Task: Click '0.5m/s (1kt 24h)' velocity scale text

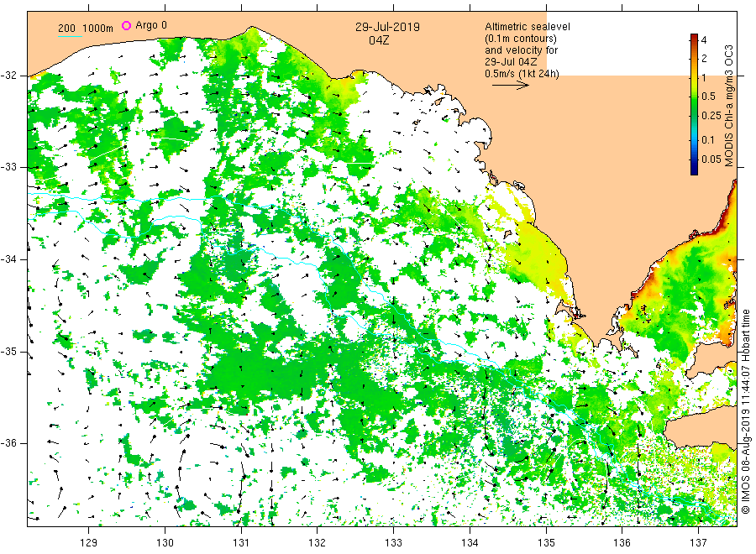Action: click(522, 74)
